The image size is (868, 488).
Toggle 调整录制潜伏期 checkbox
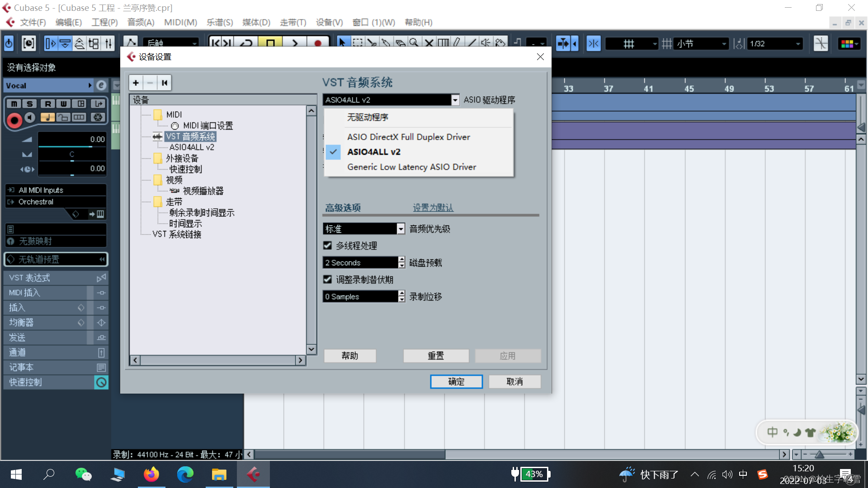(328, 279)
